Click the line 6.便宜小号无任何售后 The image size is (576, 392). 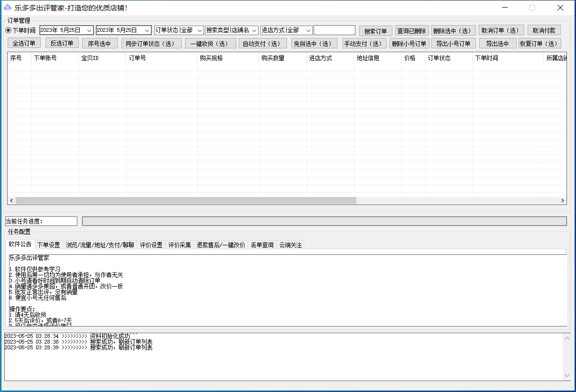point(37,298)
